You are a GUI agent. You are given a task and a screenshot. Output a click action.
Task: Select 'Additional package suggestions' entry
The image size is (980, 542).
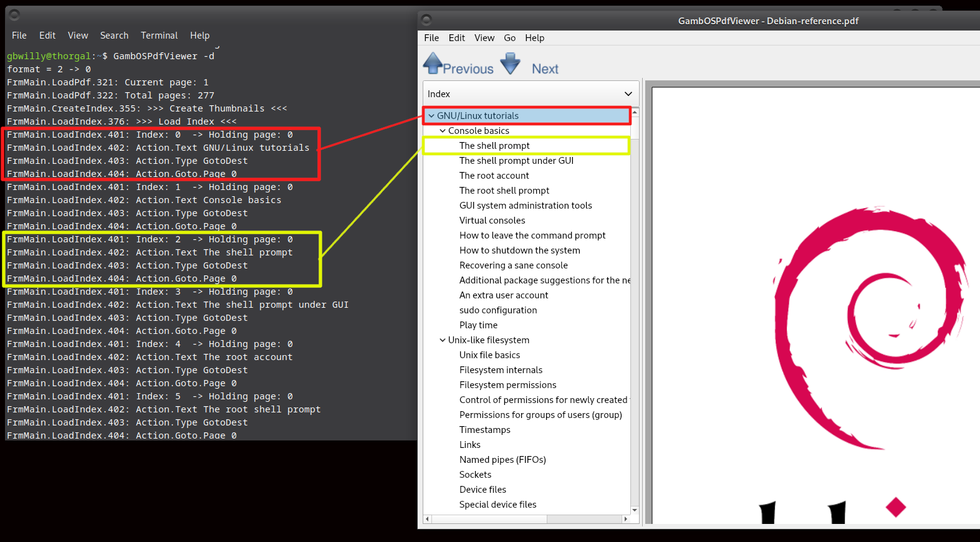pos(545,280)
